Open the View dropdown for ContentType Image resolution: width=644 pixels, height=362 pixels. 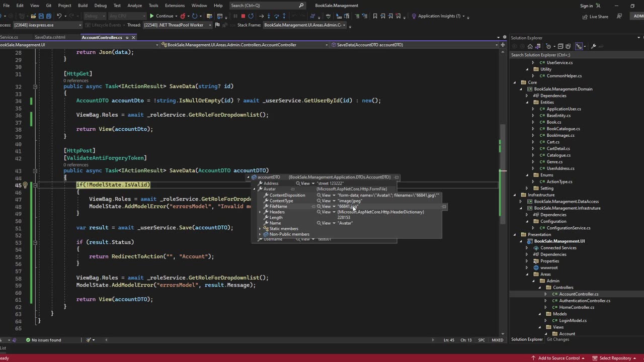(334, 201)
